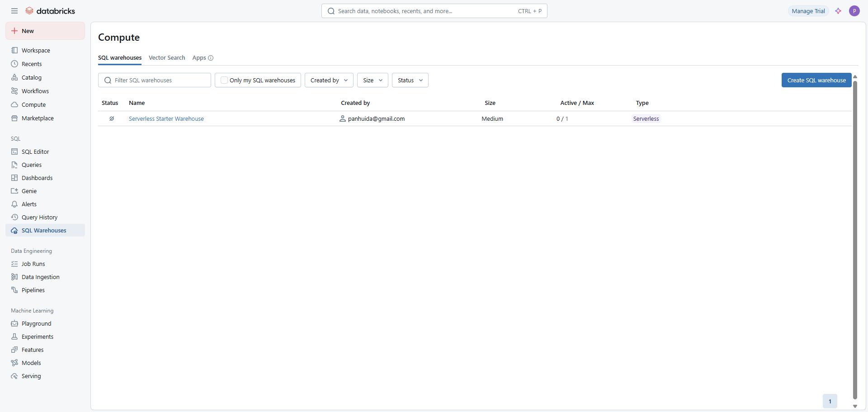Click the SQL Editor icon
Screen dimensions: 868x412
(x=14, y=152)
